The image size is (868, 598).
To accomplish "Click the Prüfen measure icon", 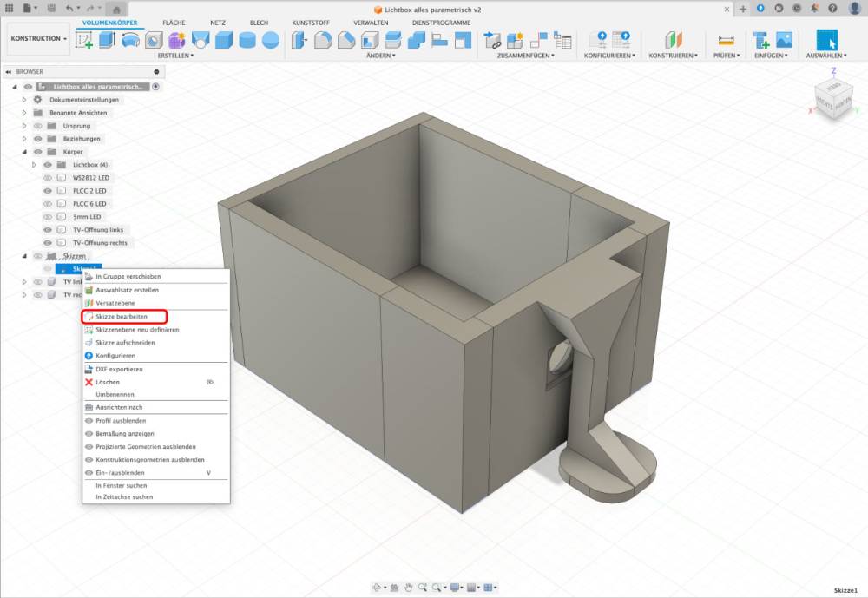I will point(726,41).
